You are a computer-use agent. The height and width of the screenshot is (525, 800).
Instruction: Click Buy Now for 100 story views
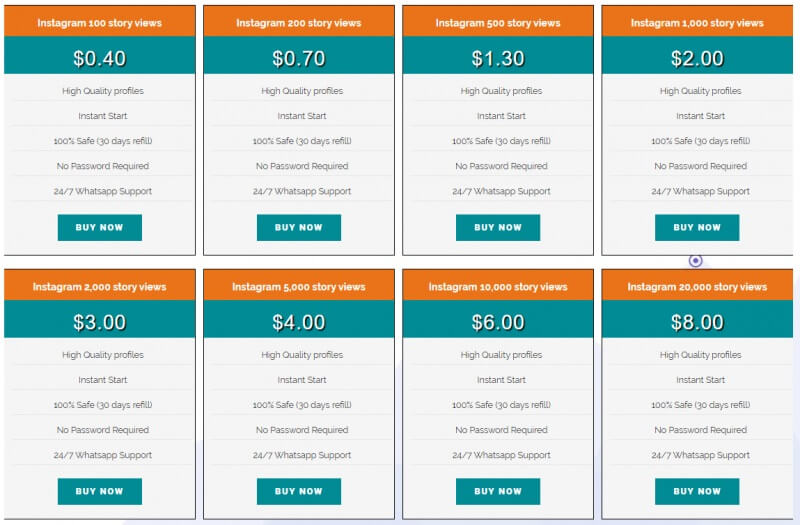click(99, 228)
